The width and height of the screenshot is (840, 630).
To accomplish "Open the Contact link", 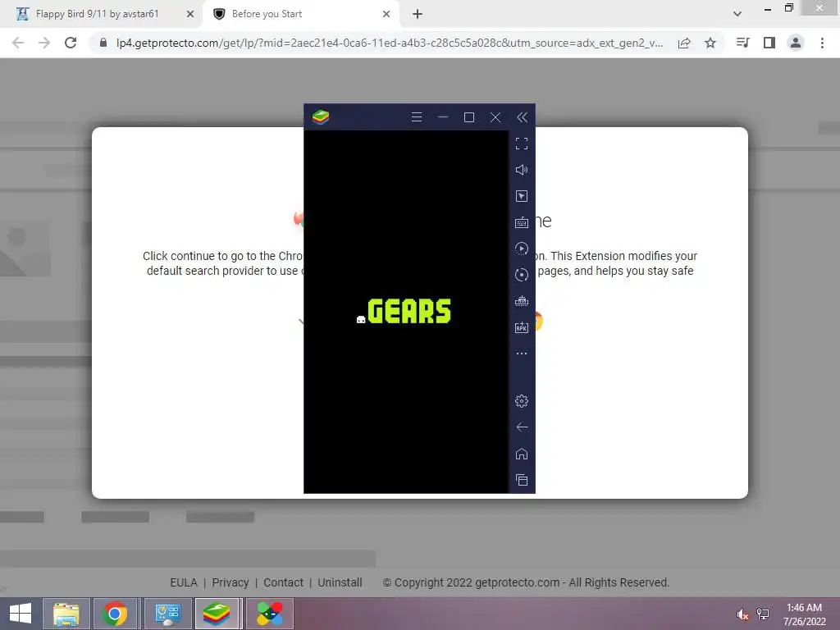I will pos(283,582).
